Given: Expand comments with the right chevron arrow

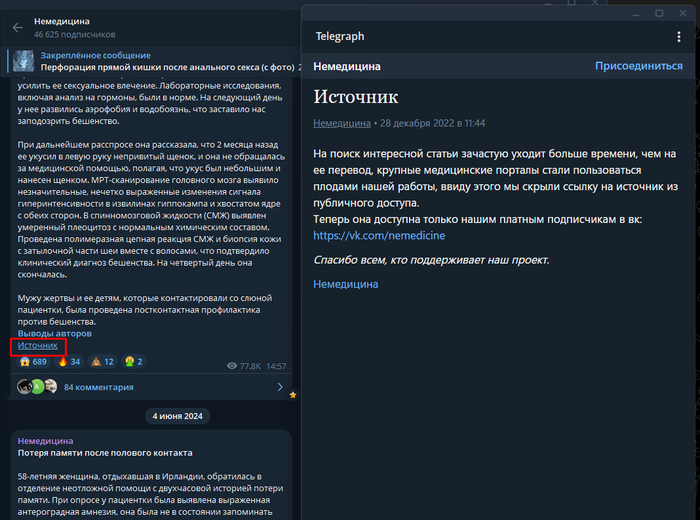Looking at the screenshot, I should click(x=279, y=387).
